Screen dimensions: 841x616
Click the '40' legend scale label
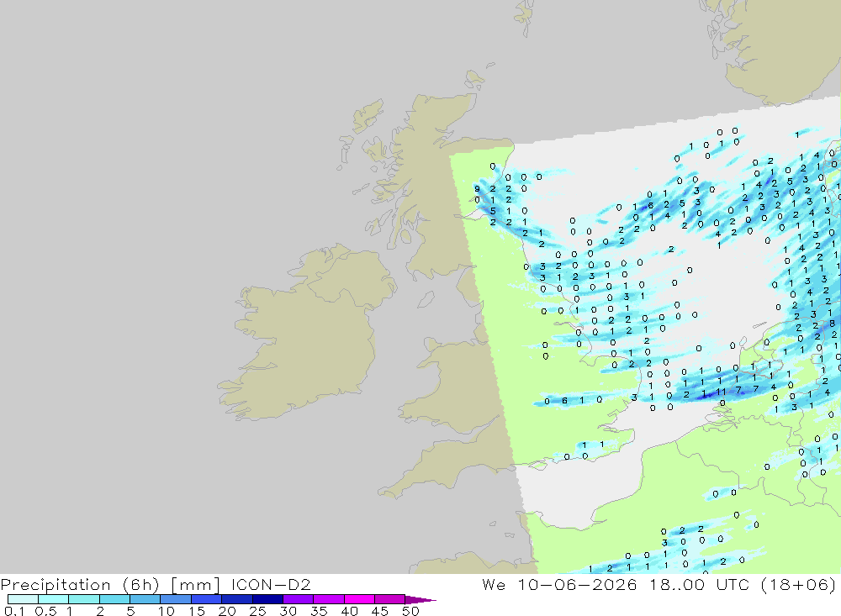[x=350, y=611]
